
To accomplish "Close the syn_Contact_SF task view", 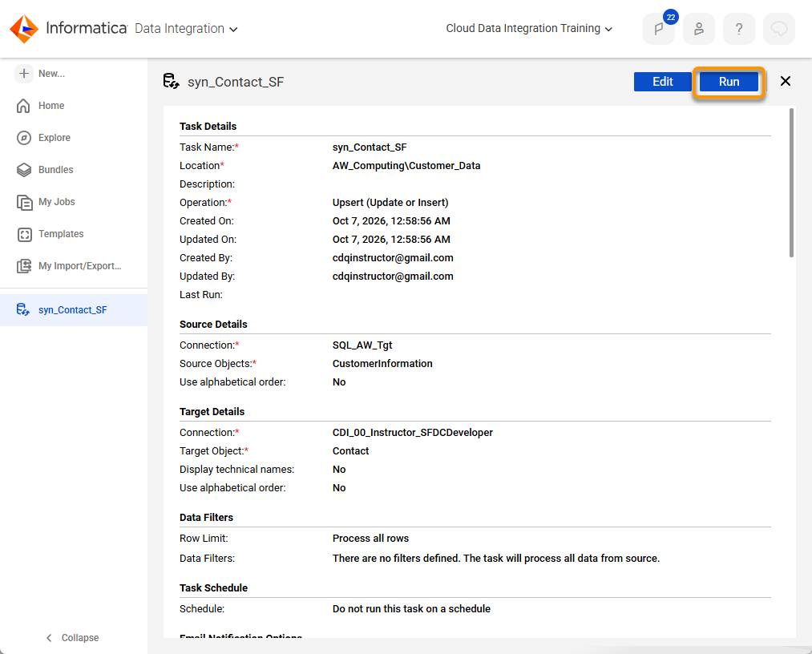I will [x=785, y=81].
